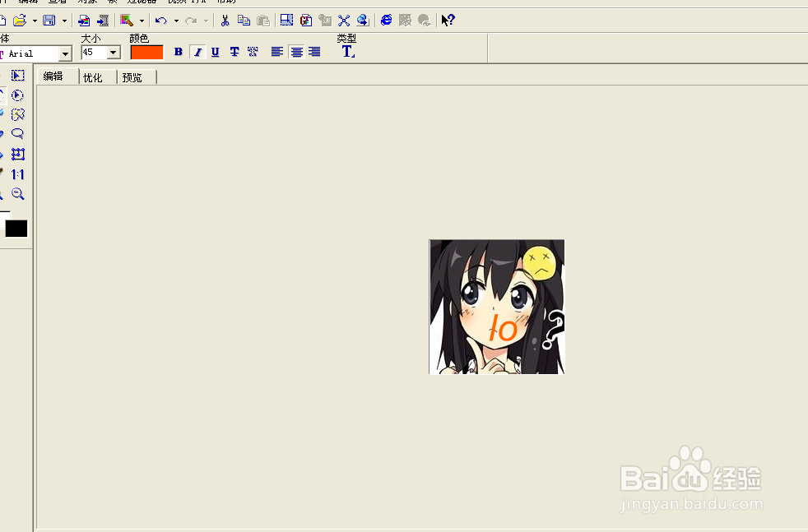Select the zoom out magnifier tool
808x532 pixels.
pos(18,194)
